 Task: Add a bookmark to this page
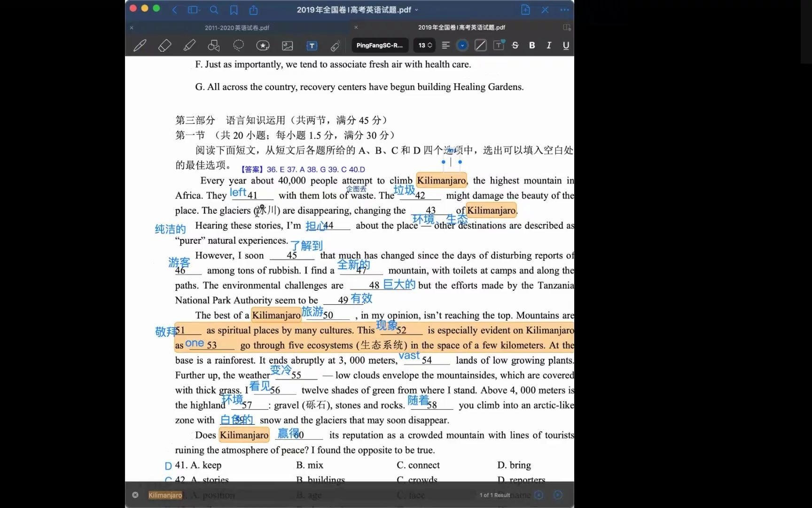(234, 9)
